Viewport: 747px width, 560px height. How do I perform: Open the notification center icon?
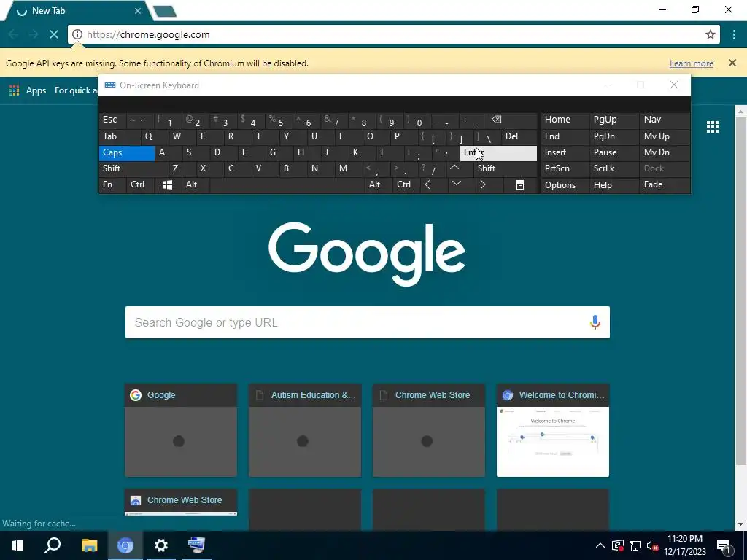click(x=724, y=545)
